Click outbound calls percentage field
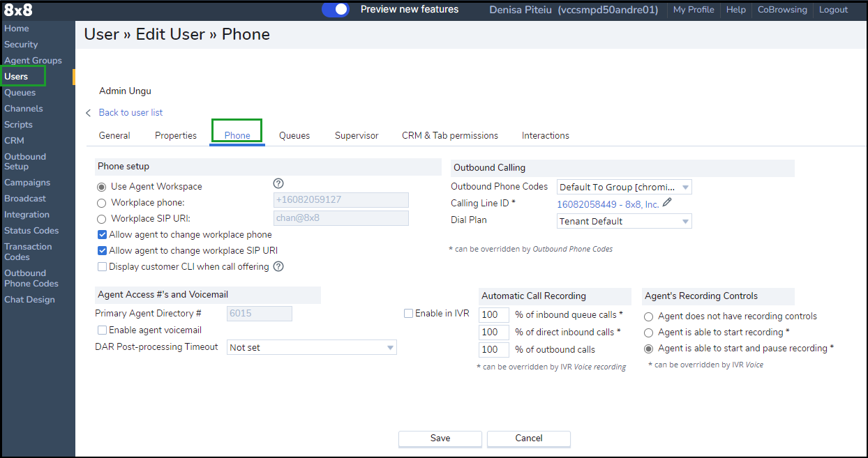This screenshot has width=868, height=458. (x=494, y=350)
